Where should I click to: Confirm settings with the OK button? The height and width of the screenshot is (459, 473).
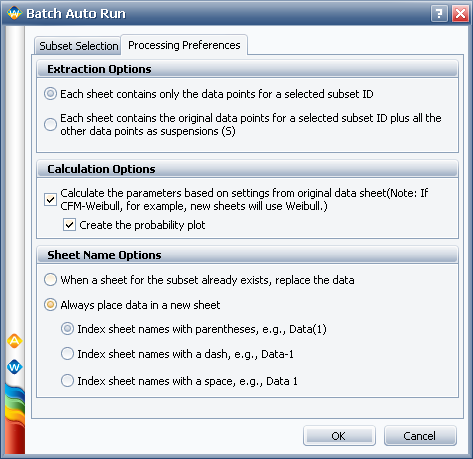[x=339, y=436]
